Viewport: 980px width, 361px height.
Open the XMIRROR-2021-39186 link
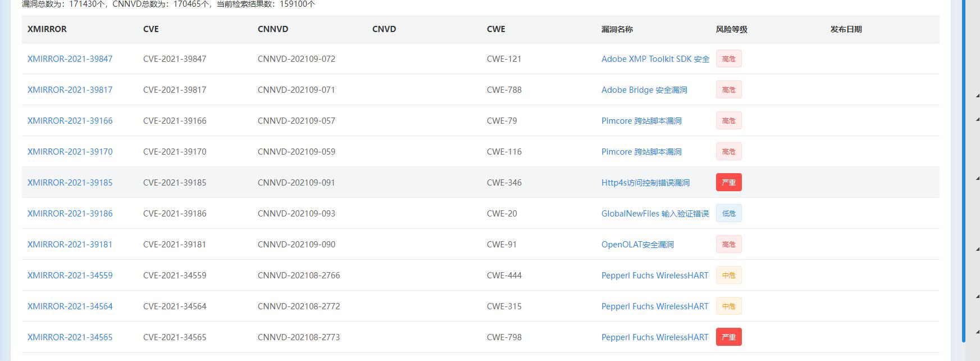(70, 214)
